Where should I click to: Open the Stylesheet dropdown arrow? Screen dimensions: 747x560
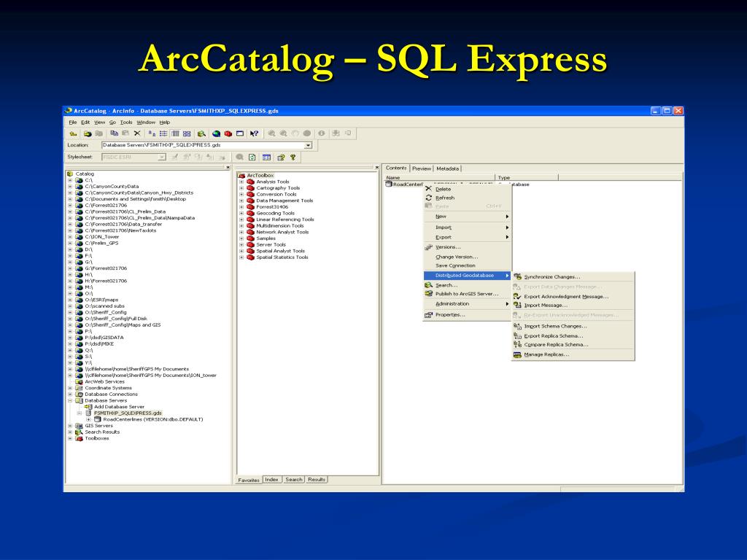coord(162,157)
